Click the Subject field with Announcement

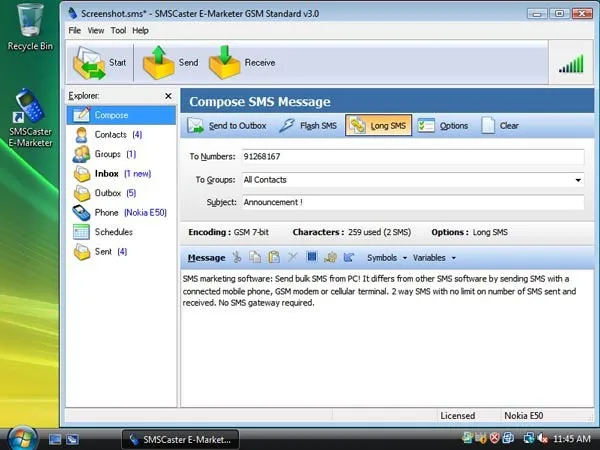point(413,202)
